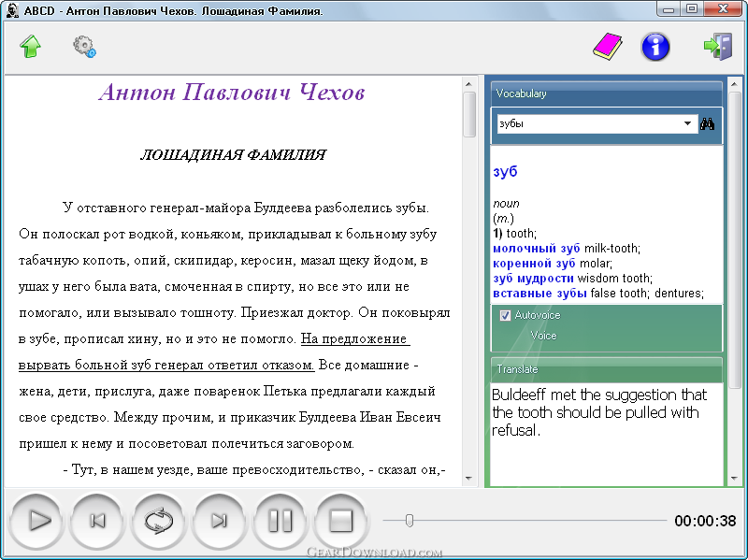The image size is (748, 560).
Task: Click the phrase коренной зуб
Action: pos(534,264)
